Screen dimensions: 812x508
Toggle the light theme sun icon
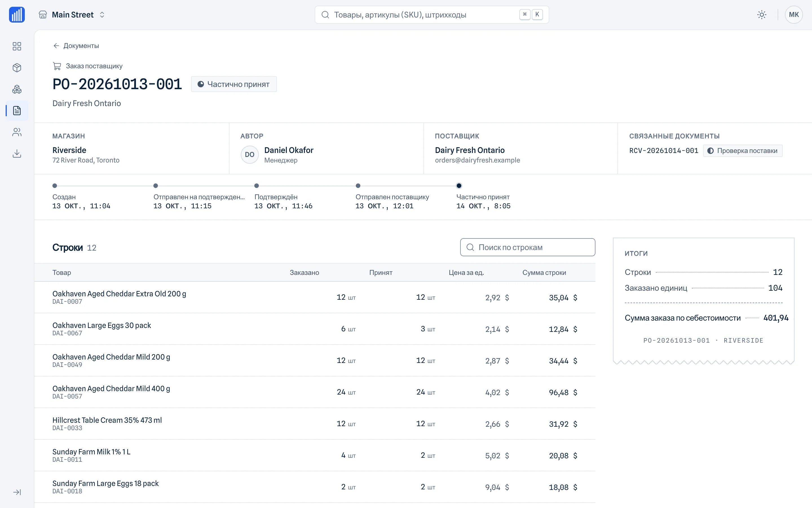click(x=762, y=15)
